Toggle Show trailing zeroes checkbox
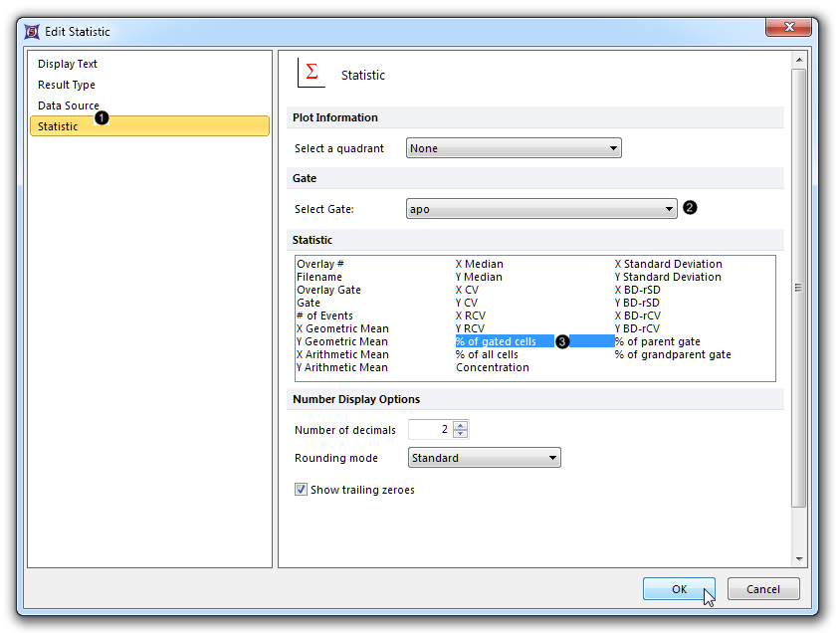840x633 pixels. click(301, 490)
